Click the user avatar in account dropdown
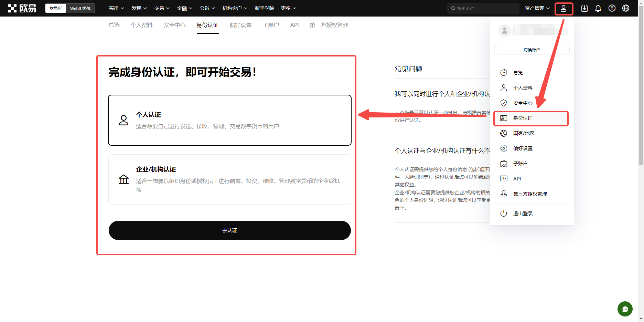 [505, 31]
